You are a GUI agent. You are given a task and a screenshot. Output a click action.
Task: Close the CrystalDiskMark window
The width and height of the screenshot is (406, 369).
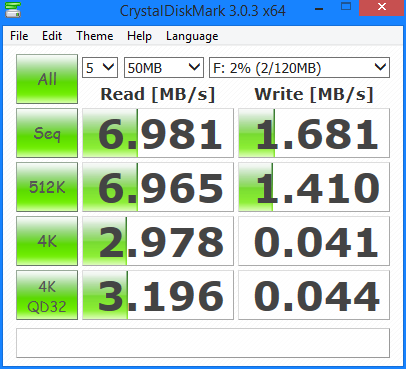click(x=382, y=7)
